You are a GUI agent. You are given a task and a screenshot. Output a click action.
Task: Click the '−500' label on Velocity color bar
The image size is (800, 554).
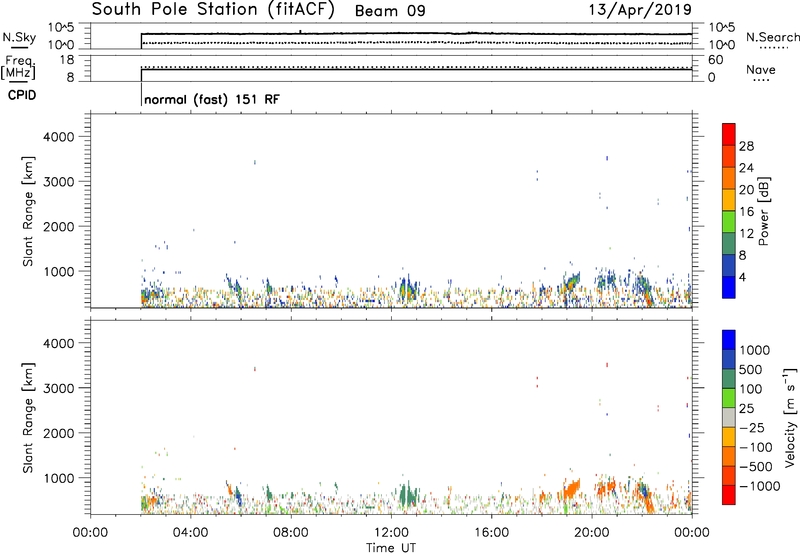click(756, 467)
